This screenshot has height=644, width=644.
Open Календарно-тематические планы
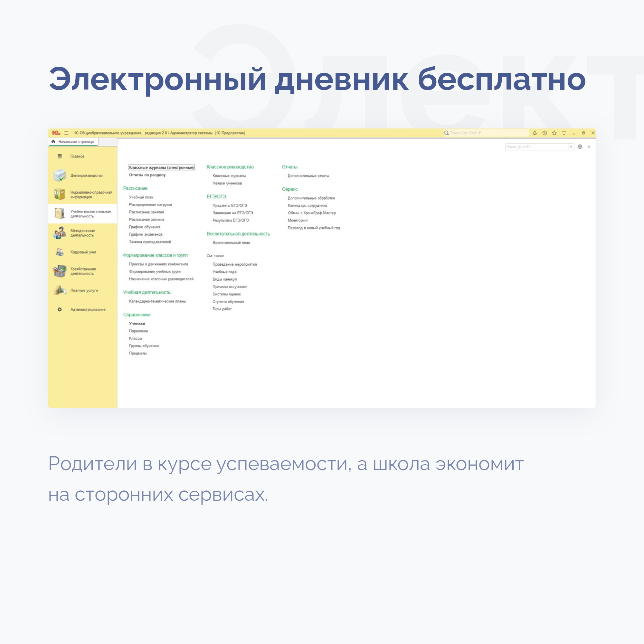pyautogui.click(x=157, y=301)
